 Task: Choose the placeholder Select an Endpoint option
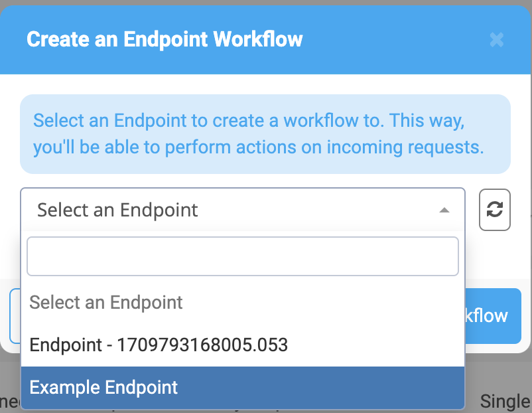tap(243, 302)
